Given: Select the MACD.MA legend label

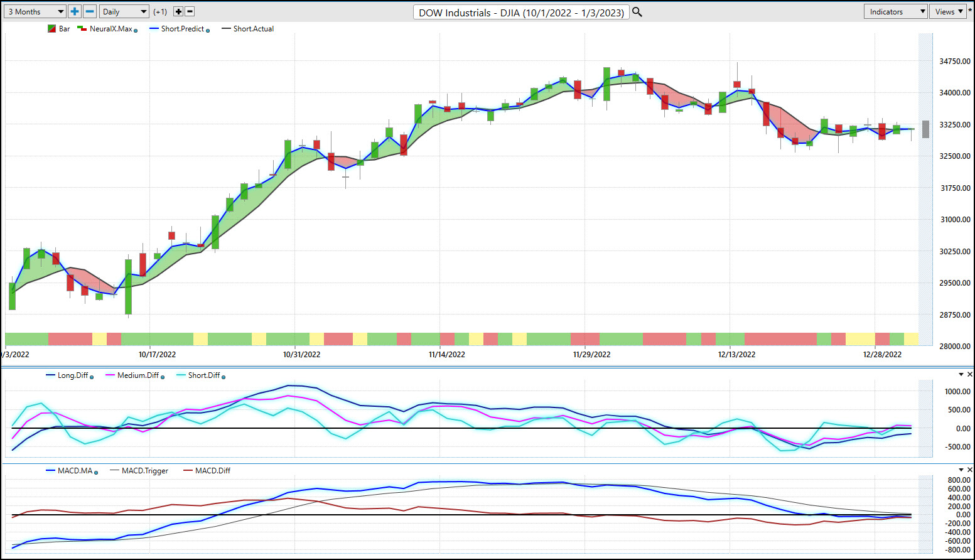Looking at the screenshot, I should (x=75, y=471).
